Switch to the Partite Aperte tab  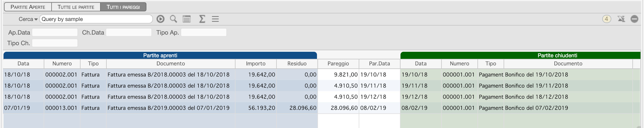[28, 7]
